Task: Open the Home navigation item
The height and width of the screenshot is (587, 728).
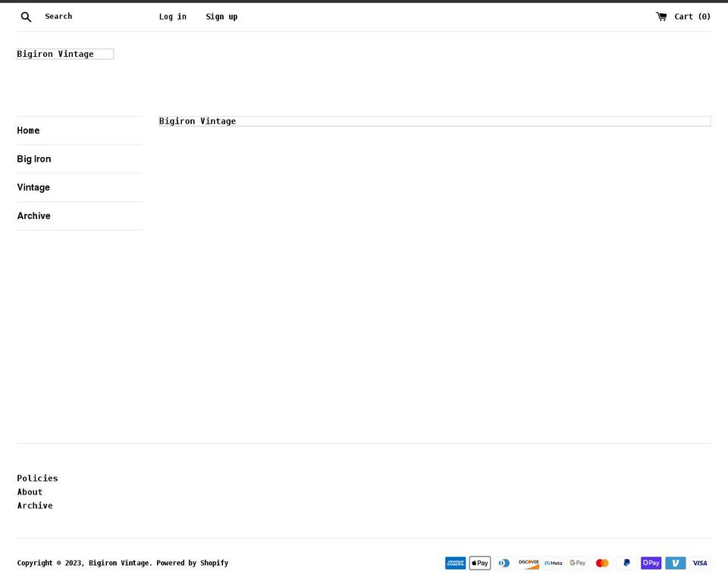Action: [x=28, y=130]
